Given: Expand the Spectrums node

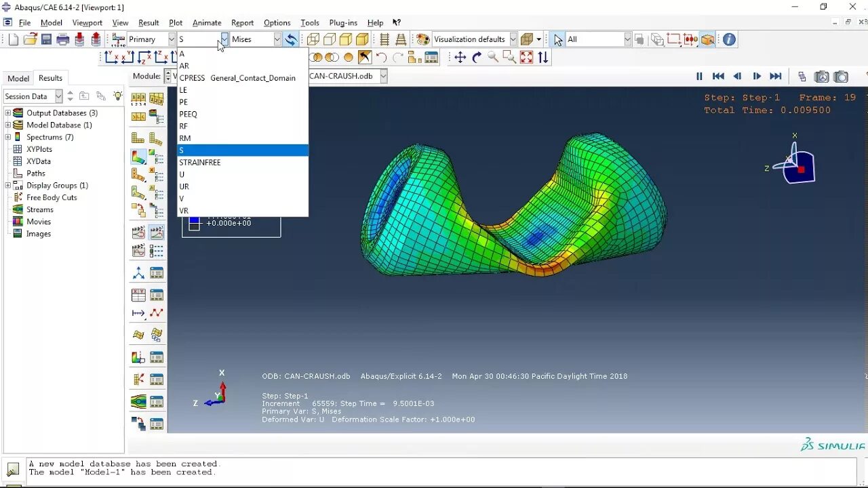Looking at the screenshot, I should 8,137.
